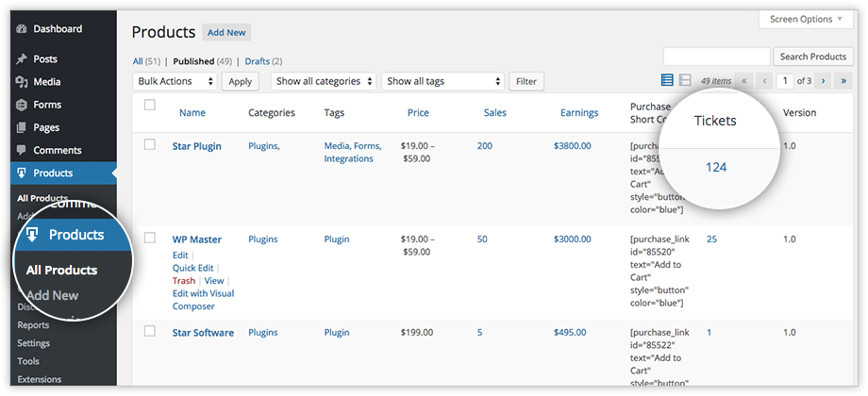Open Star Software earnings $495.00

click(570, 333)
